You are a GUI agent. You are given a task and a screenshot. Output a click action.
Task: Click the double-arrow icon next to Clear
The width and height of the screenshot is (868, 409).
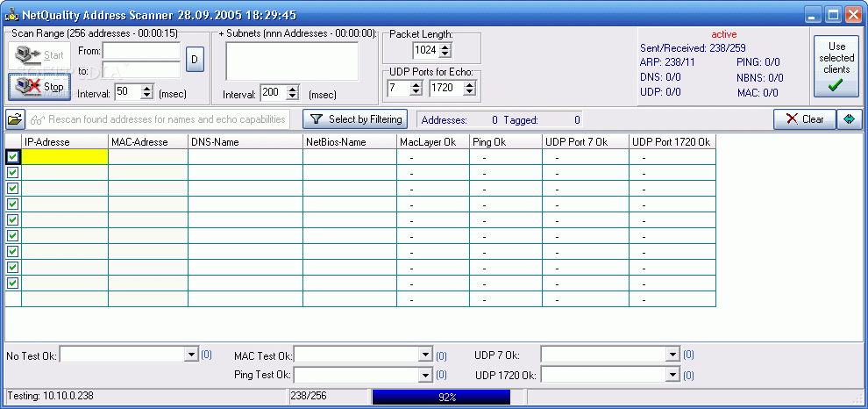click(x=850, y=119)
